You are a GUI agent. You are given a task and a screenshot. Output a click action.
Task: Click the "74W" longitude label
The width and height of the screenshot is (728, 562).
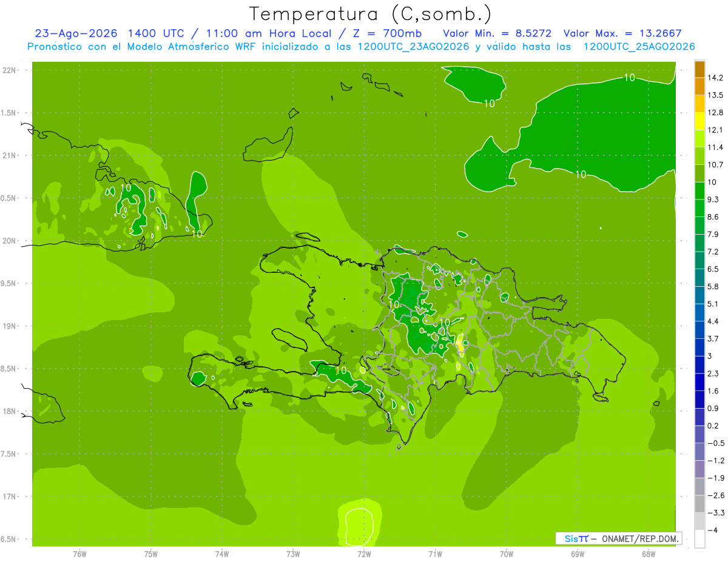222,554
